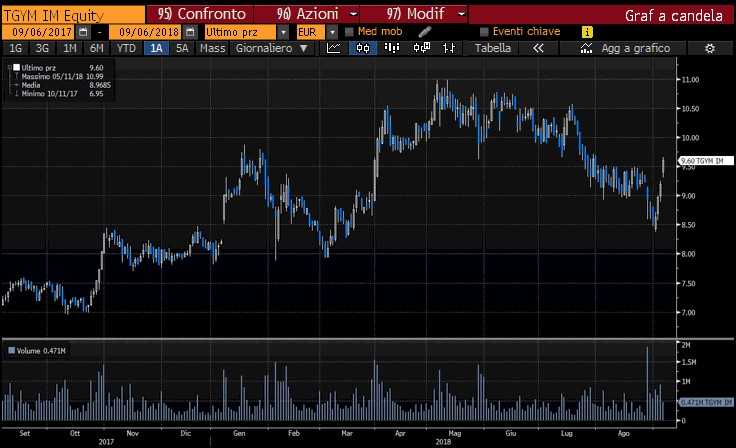This screenshot has height=448, width=736.
Task: Click the EUR currency field
Action: click(310, 32)
